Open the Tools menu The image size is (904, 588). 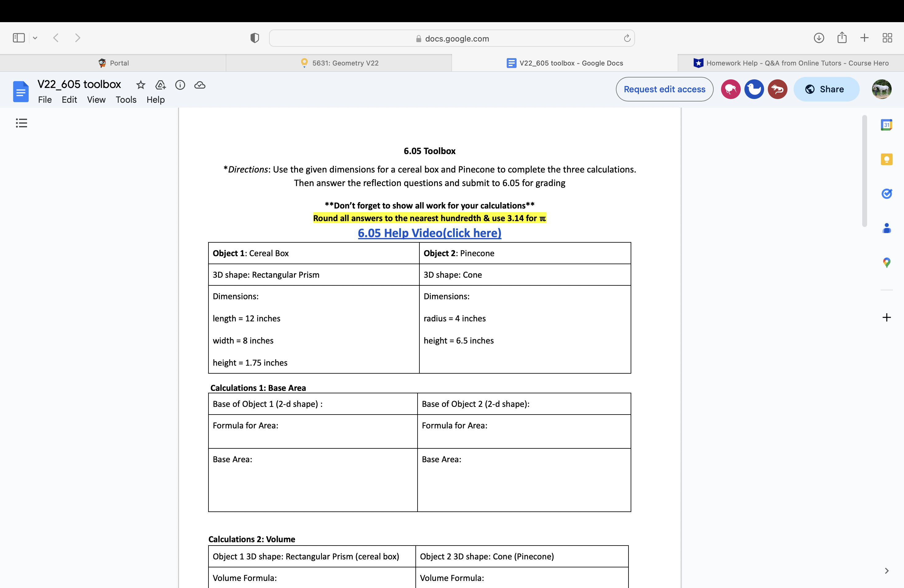[x=126, y=100]
